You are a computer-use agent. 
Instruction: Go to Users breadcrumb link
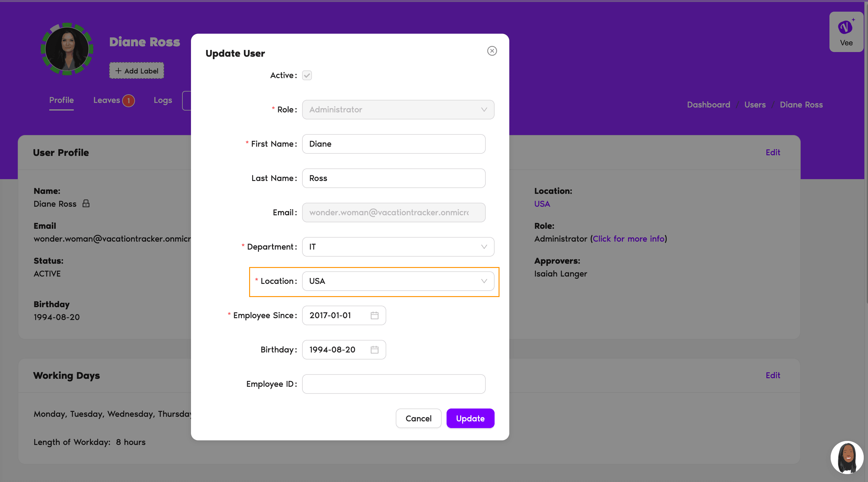(755, 105)
